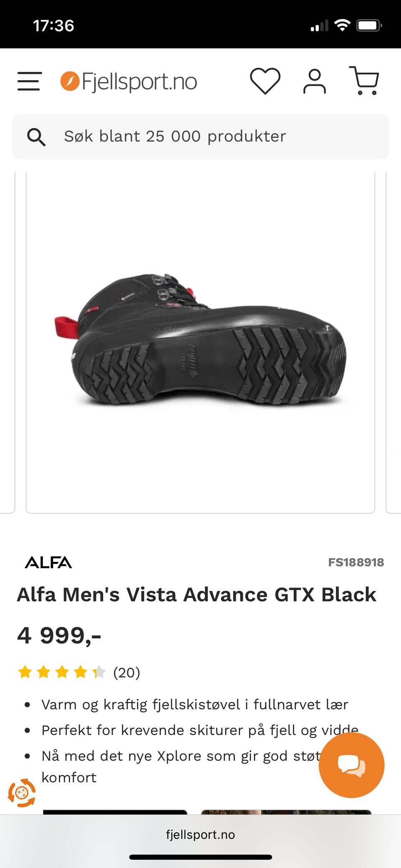Tap the fjellsport.no address bar
Viewport: 401px width, 868px height.
pyautogui.click(x=200, y=834)
